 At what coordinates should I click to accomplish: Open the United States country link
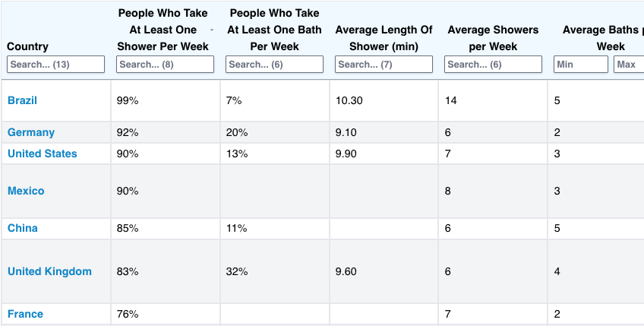click(x=43, y=154)
